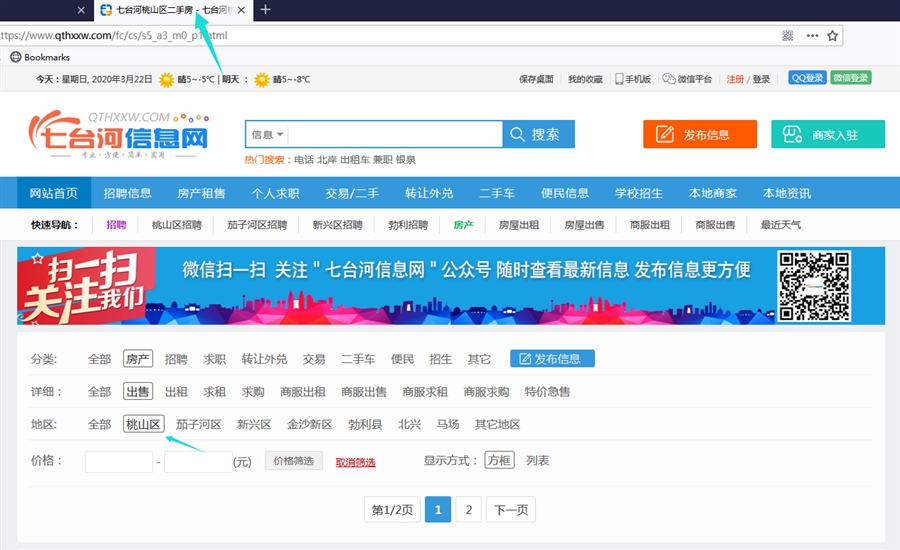The height and width of the screenshot is (550, 900).
Task: Open the page actions three-dot menu
Action: click(x=812, y=35)
